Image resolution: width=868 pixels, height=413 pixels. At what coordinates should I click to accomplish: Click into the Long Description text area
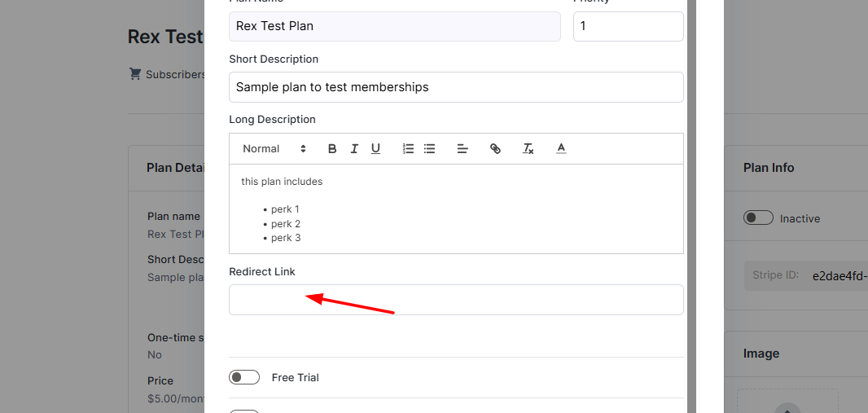(x=456, y=209)
